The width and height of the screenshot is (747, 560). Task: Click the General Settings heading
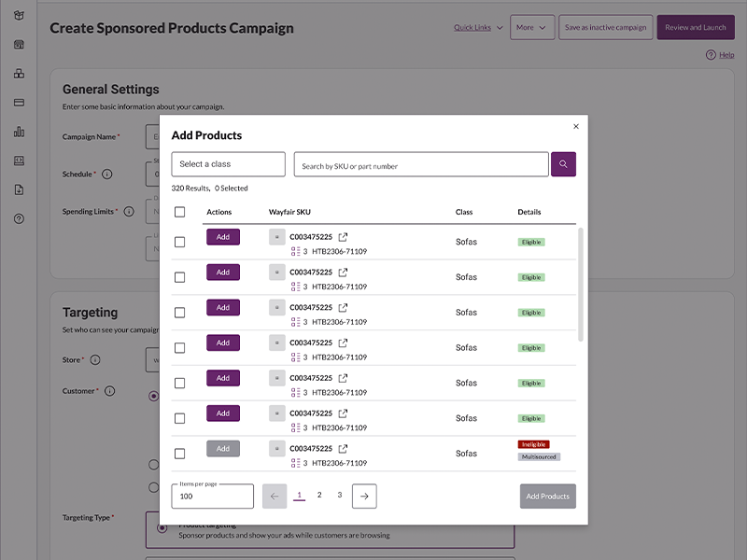(111, 90)
